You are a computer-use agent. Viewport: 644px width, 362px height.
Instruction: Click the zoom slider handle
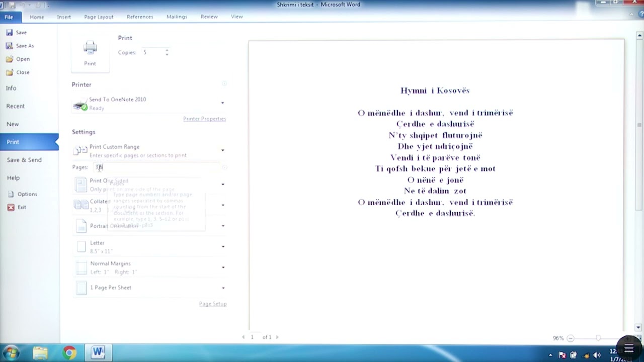tap(598, 338)
